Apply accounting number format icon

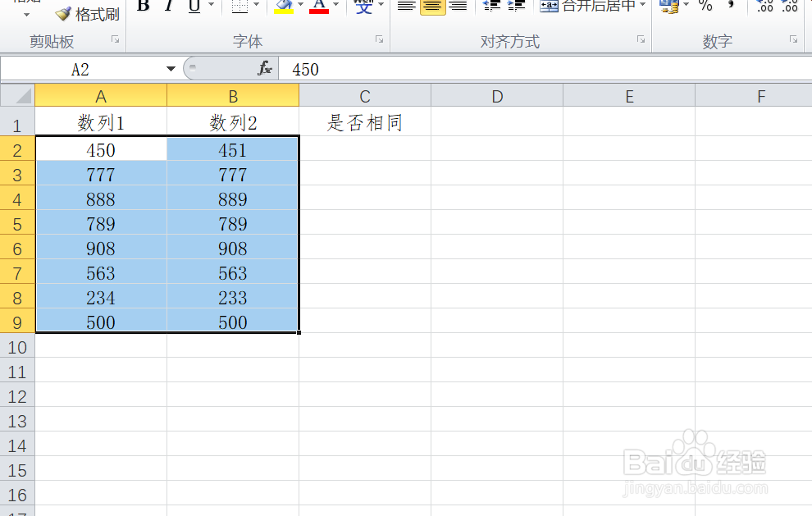669,7
